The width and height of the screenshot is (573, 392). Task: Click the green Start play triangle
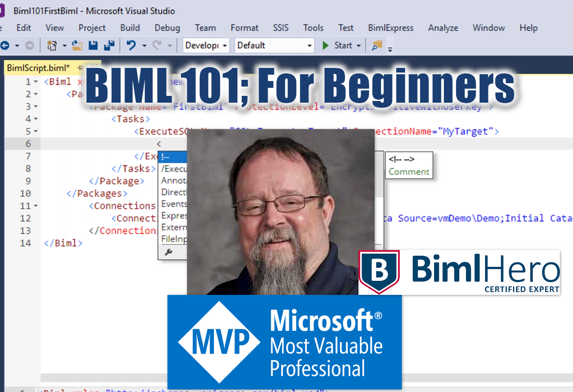[x=326, y=45]
